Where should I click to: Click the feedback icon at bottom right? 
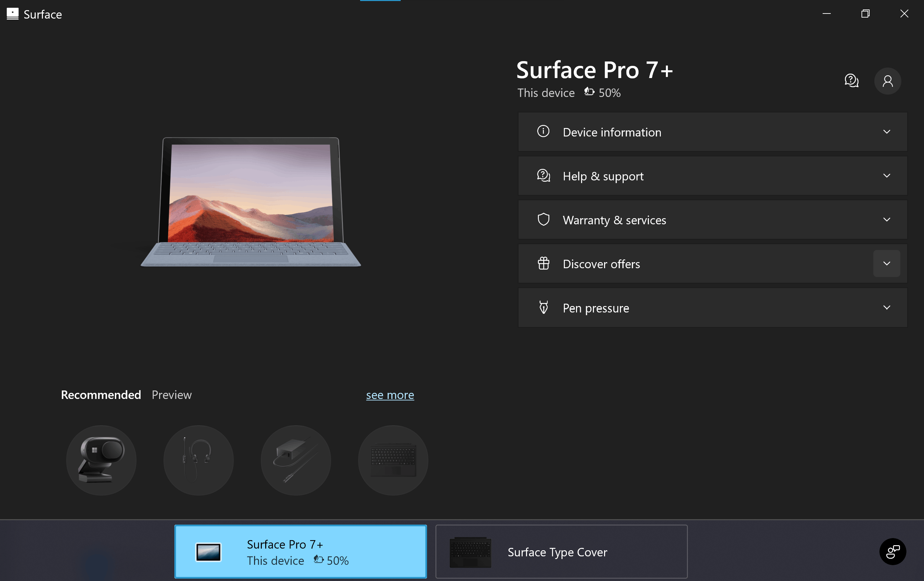[x=893, y=552]
